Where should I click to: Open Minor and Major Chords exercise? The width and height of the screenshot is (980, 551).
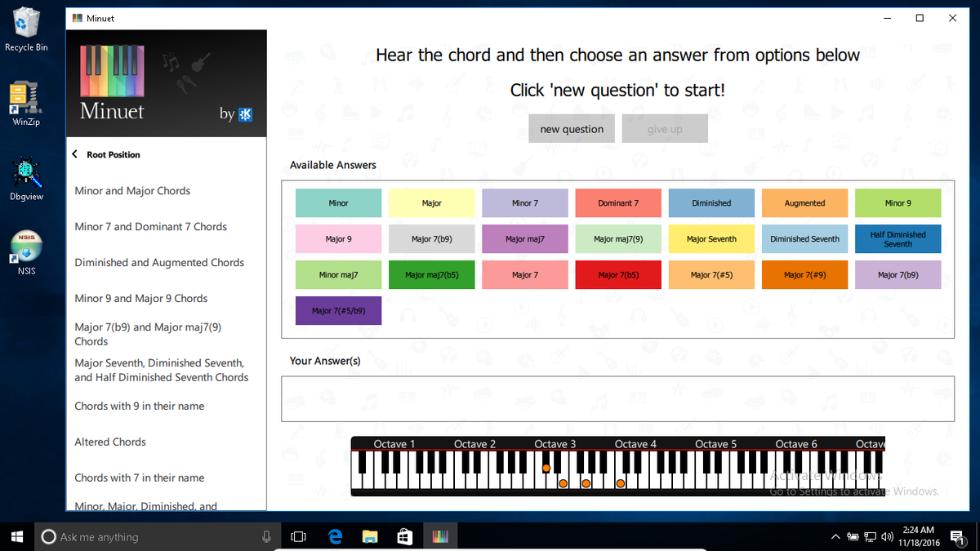point(132,191)
